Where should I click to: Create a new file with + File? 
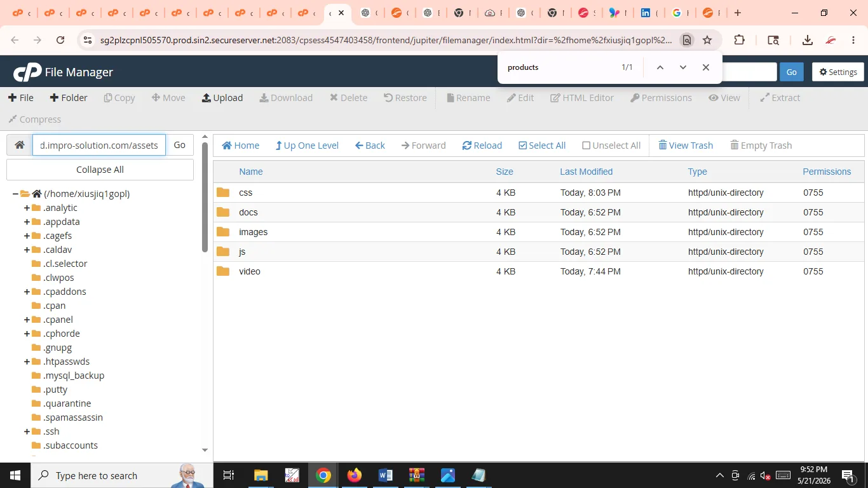click(21, 98)
